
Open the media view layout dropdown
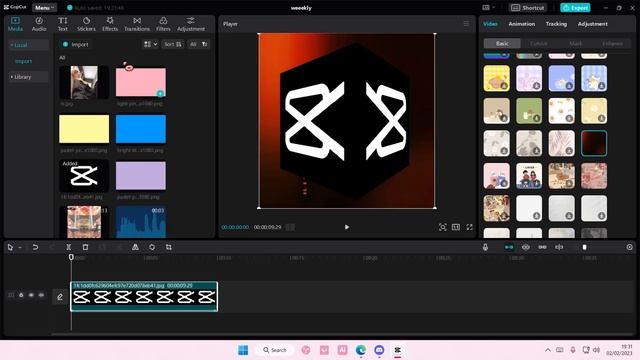pos(150,44)
